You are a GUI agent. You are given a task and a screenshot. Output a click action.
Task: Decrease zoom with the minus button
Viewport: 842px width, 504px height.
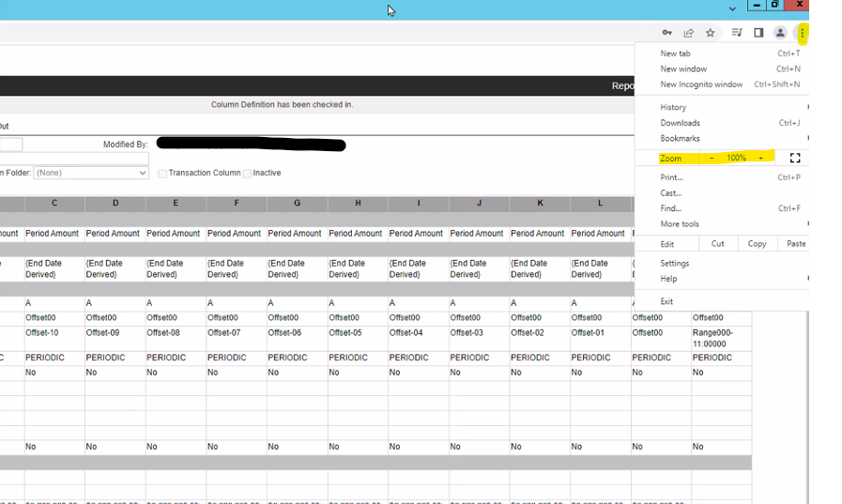click(x=712, y=158)
